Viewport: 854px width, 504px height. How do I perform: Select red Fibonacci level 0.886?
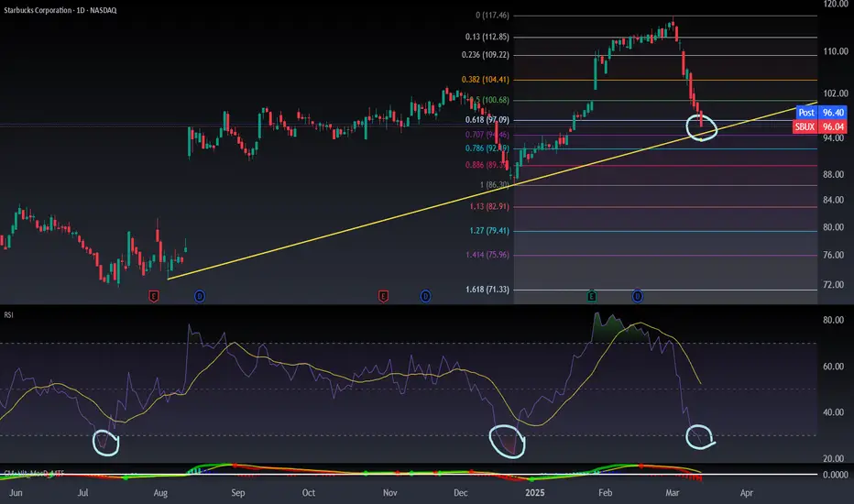tap(487, 165)
